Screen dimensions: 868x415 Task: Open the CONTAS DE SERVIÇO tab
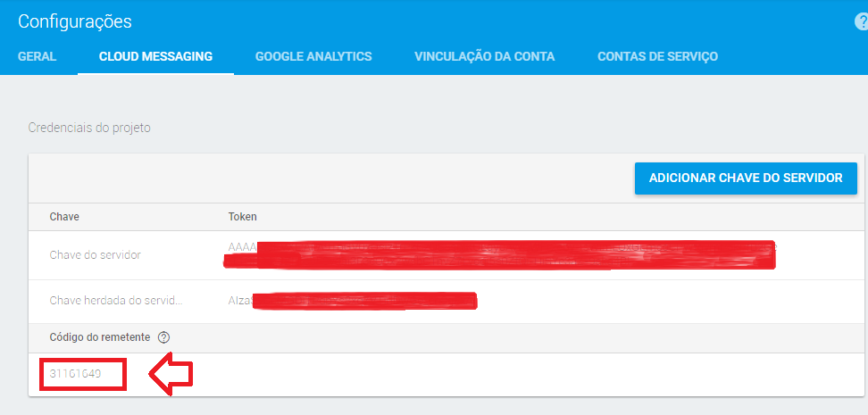(657, 56)
